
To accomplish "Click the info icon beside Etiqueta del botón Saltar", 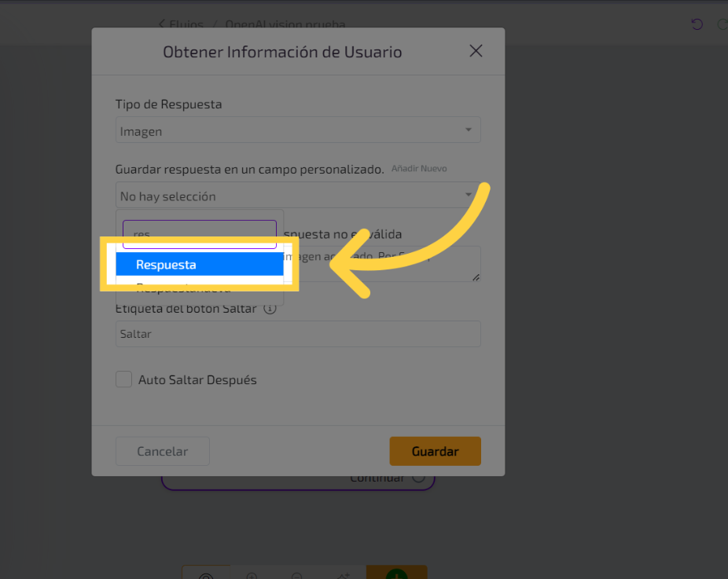I will (270, 309).
